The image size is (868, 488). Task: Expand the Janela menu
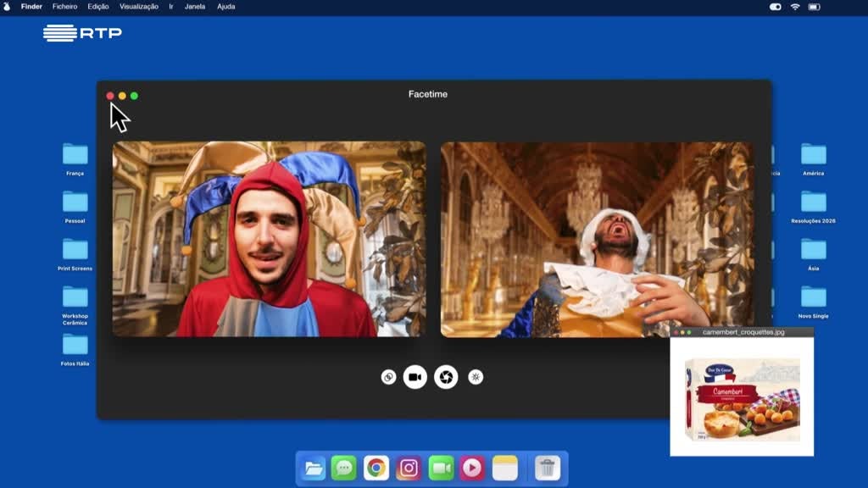(195, 7)
